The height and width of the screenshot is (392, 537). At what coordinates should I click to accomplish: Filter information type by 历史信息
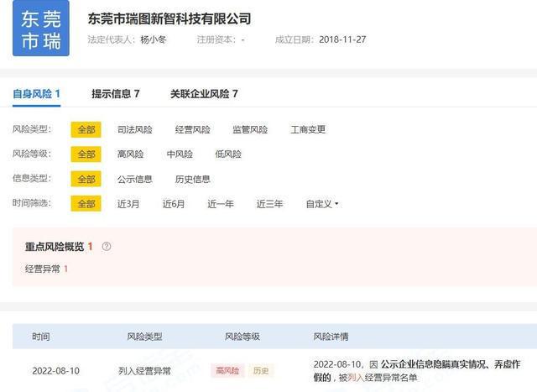click(x=192, y=179)
